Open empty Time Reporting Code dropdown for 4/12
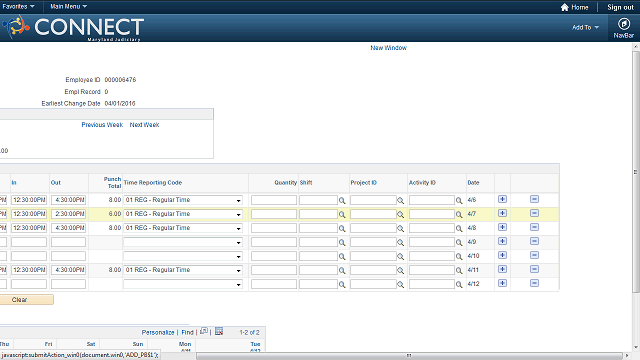 [x=183, y=284]
